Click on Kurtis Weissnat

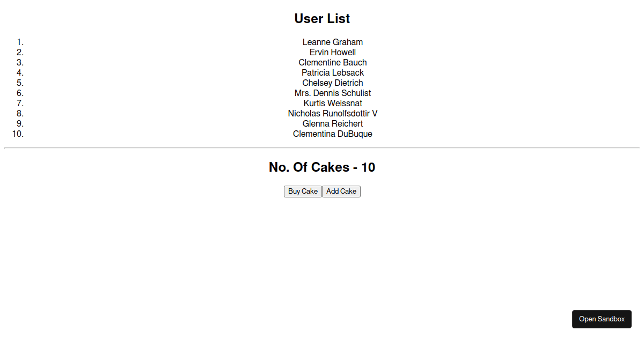(x=333, y=103)
